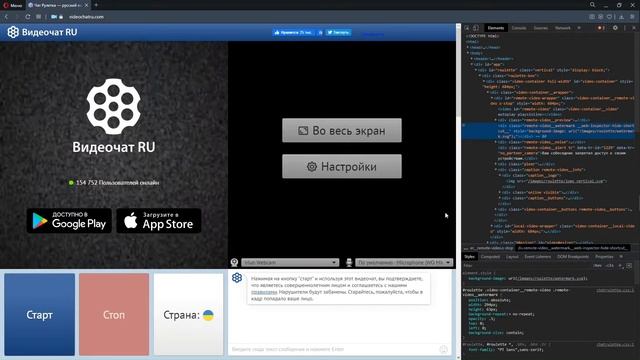Collapse the body element in DOM tree

[468, 53]
